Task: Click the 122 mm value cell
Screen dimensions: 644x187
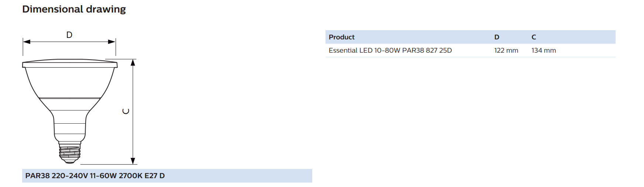Action: [x=506, y=50]
